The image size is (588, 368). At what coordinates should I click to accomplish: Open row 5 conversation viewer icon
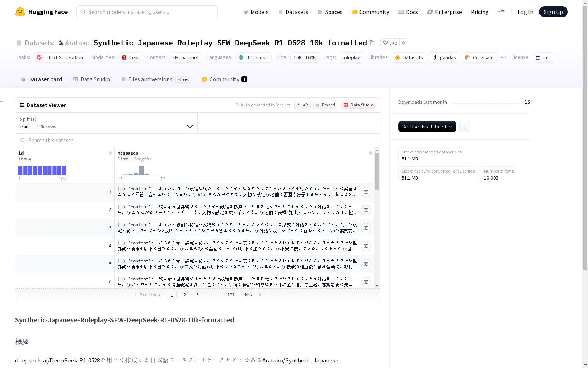(x=366, y=264)
